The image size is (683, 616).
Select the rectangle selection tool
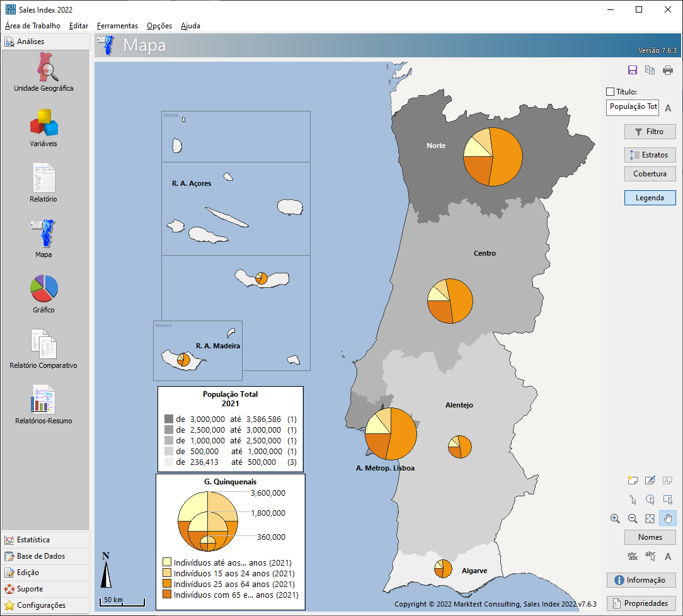[668, 499]
